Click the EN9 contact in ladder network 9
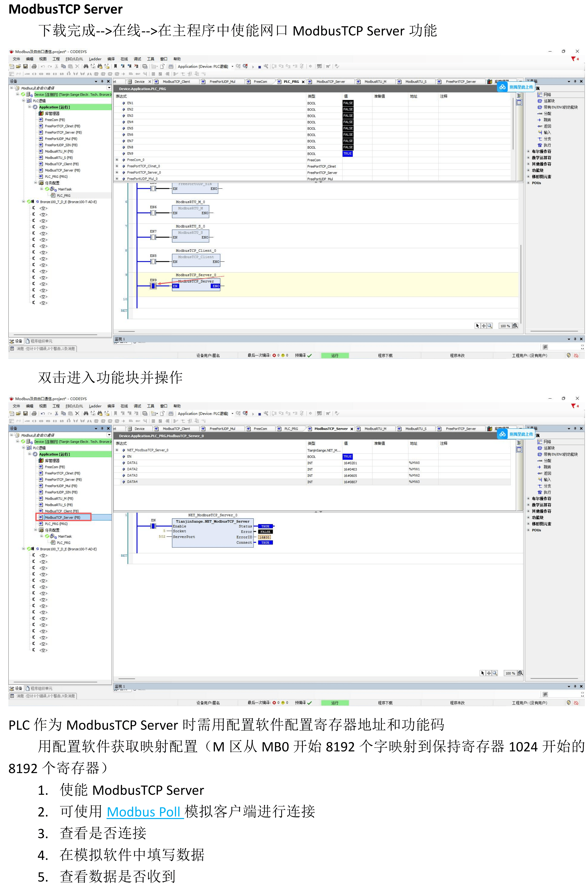The height and width of the screenshot is (884, 588). 153,286
